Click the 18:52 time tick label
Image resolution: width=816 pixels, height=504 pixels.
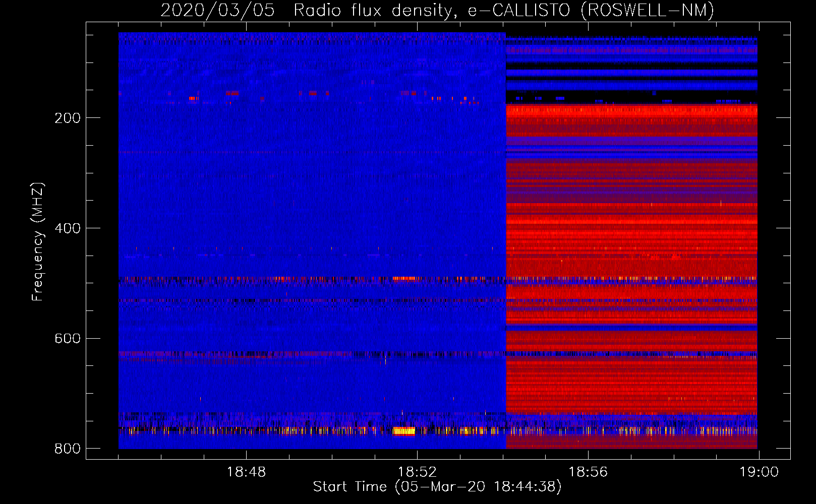pyautogui.click(x=417, y=472)
